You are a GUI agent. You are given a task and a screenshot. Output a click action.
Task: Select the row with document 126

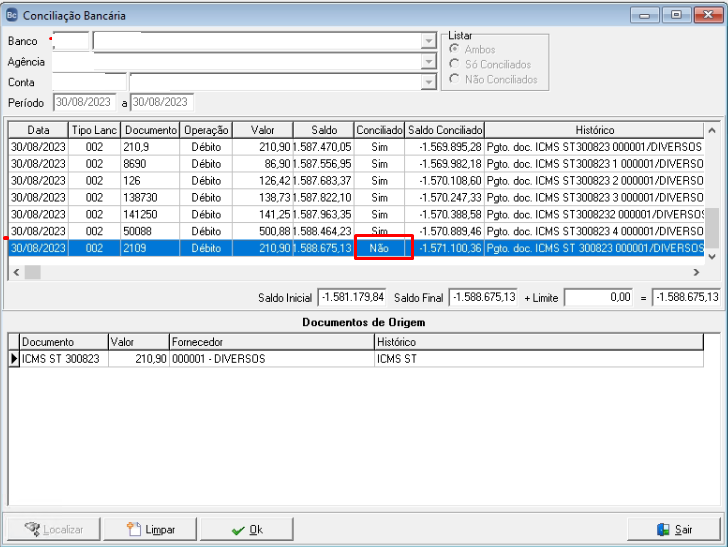[x=356, y=181]
